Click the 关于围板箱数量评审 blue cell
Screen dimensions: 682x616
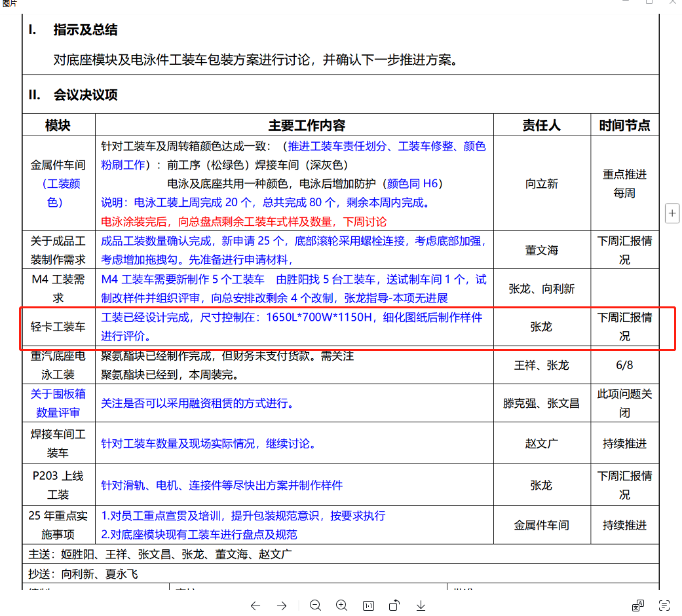(58, 403)
